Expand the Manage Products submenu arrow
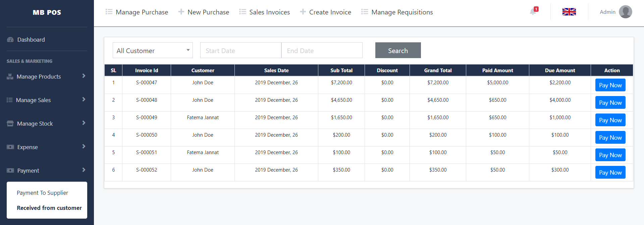The height and width of the screenshot is (225, 644). [x=84, y=76]
